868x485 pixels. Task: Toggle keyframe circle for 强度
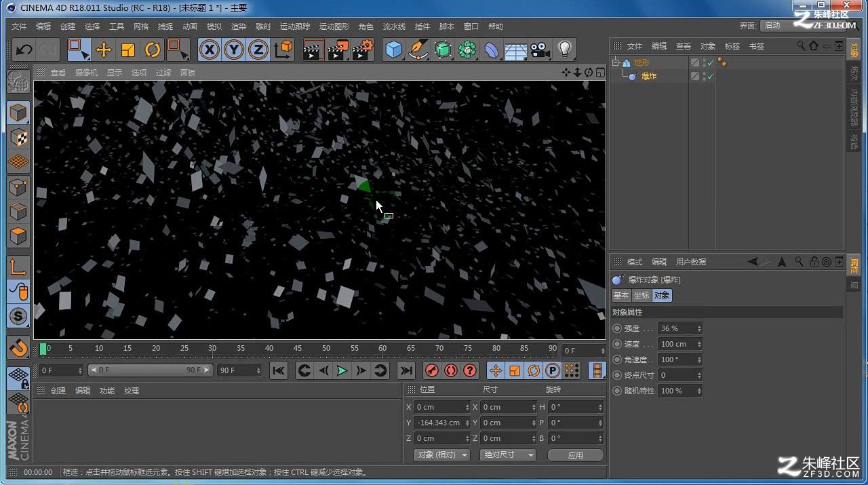click(617, 328)
